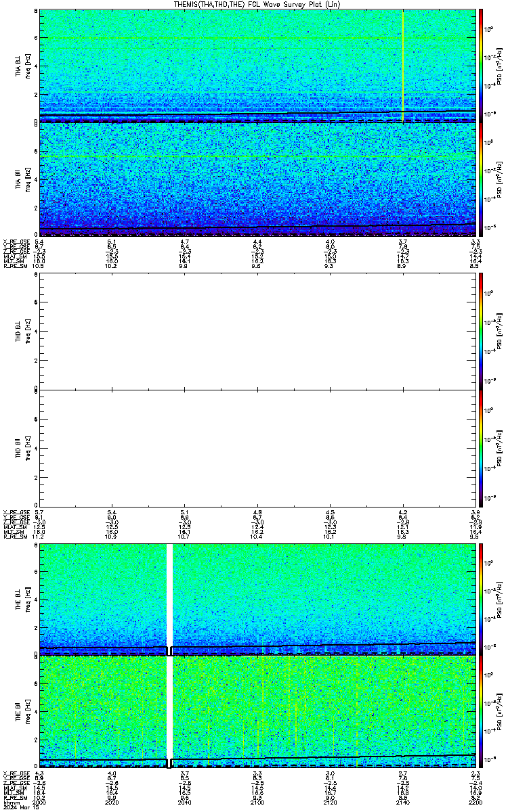Click the 'THD B⊥ freq [Hz]' y-axis label
The image size is (508, 812).
pyautogui.click(x=22, y=332)
